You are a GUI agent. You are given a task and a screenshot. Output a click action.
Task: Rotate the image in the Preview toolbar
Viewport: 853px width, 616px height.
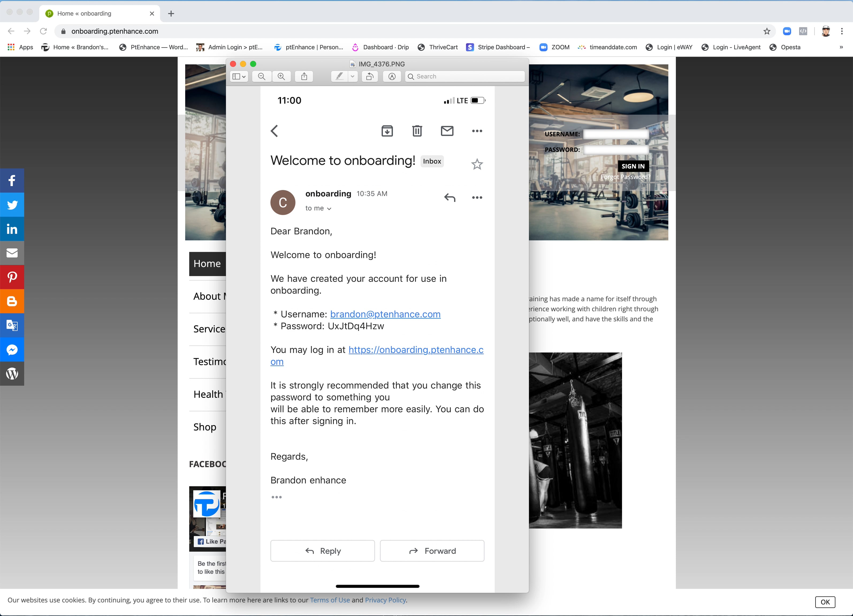tap(370, 76)
